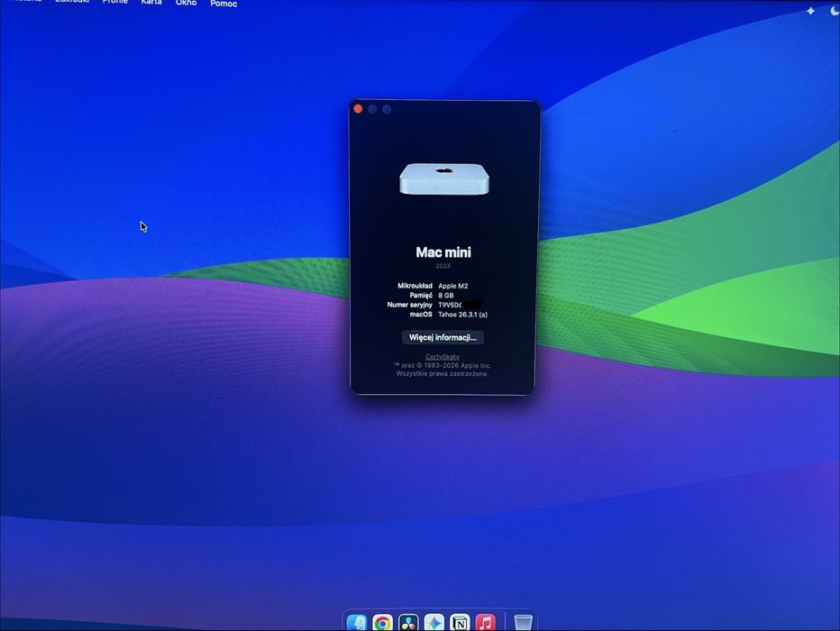Click the Mac mini image
Screen dimensions: 840x631
[444, 178]
